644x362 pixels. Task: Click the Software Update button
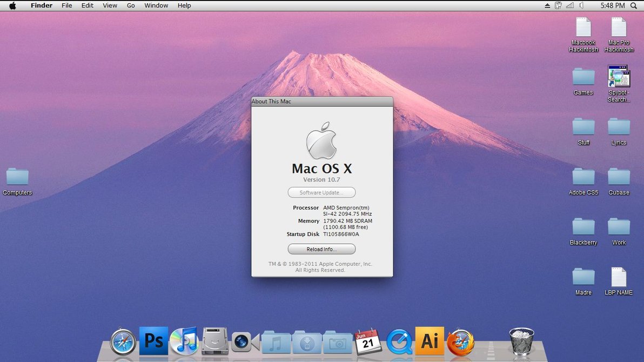coord(321,192)
